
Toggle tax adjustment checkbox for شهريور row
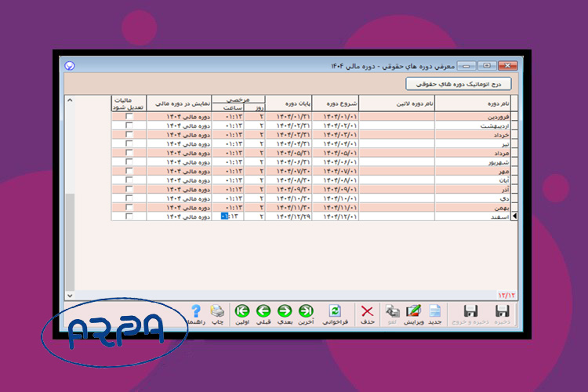pyautogui.click(x=129, y=162)
